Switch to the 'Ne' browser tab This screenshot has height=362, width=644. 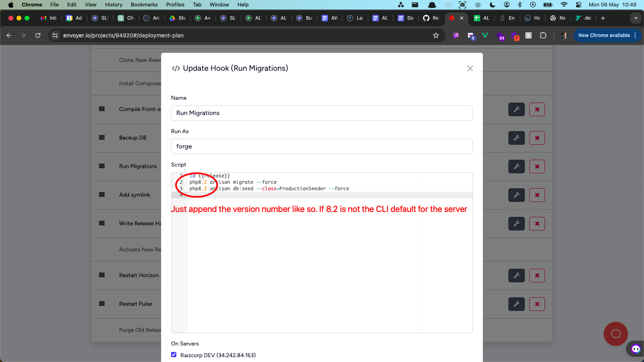point(558,18)
